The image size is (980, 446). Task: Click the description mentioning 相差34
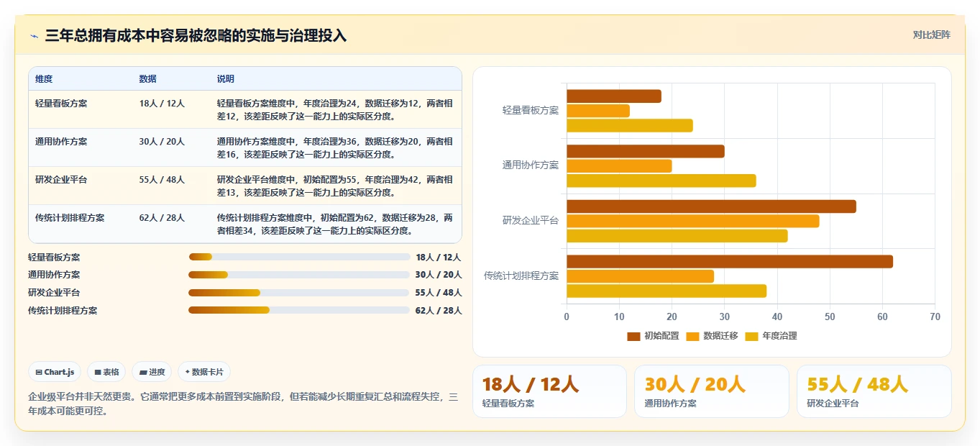[335, 224]
